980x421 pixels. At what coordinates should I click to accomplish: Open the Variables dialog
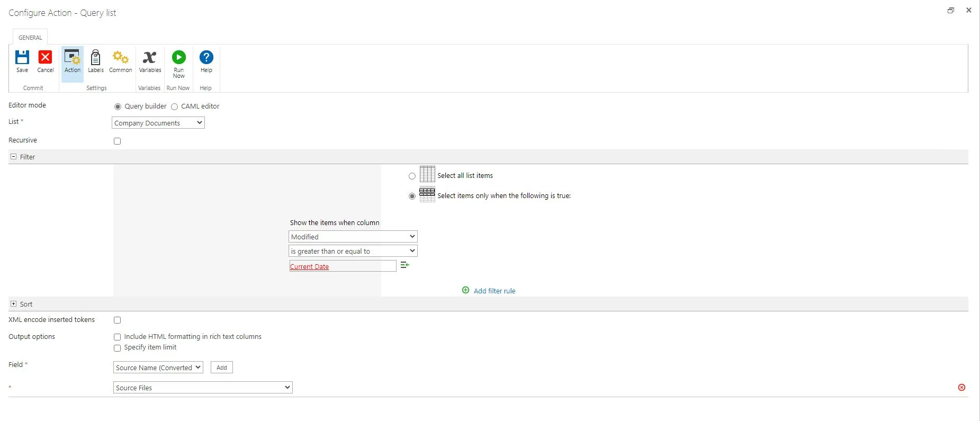150,57
